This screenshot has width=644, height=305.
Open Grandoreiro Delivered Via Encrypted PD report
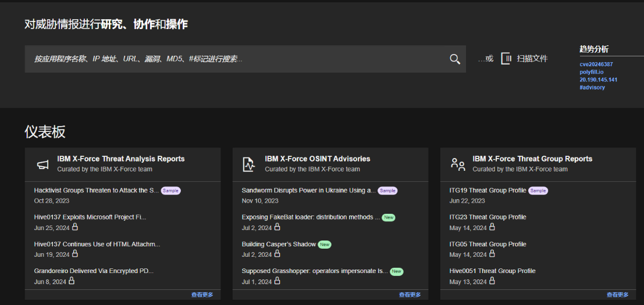click(94, 271)
